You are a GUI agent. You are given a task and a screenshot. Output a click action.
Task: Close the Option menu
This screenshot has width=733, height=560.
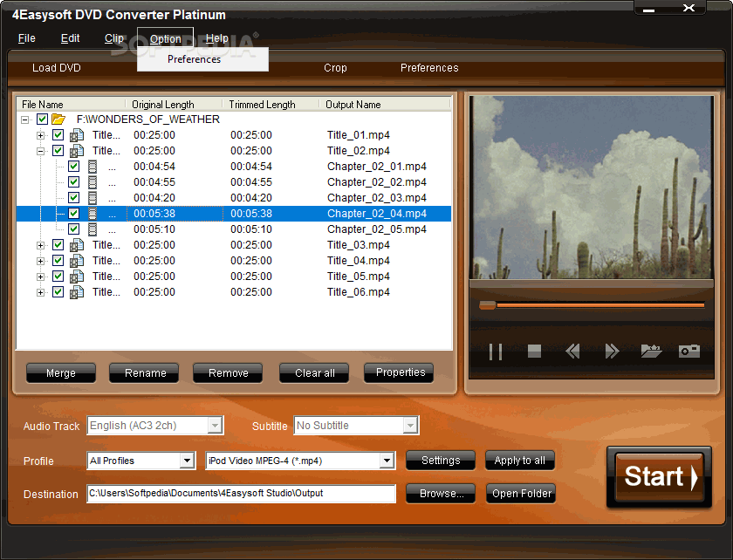166,38
